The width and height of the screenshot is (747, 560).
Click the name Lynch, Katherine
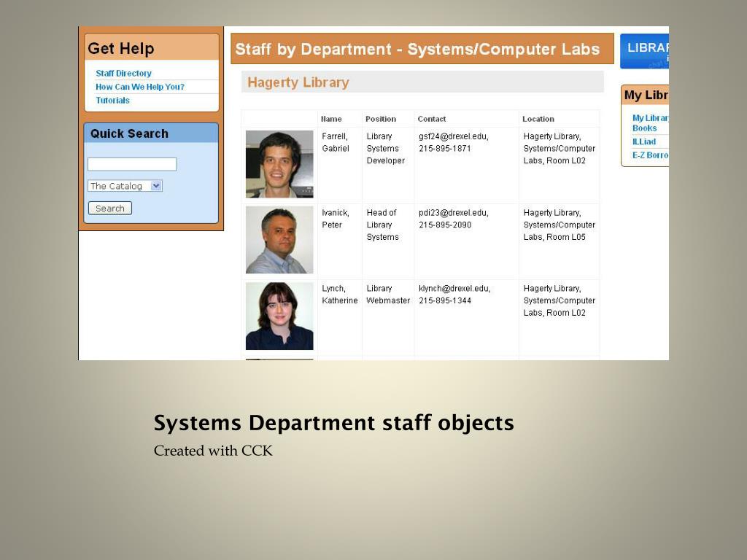340,295
